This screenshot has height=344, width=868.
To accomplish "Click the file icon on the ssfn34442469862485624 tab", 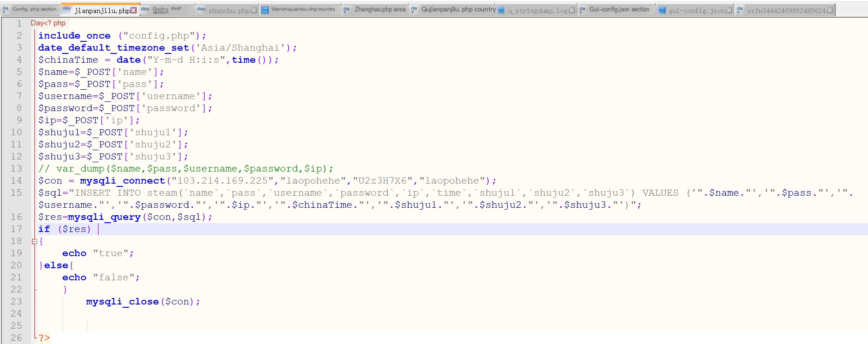I will tap(740, 10).
